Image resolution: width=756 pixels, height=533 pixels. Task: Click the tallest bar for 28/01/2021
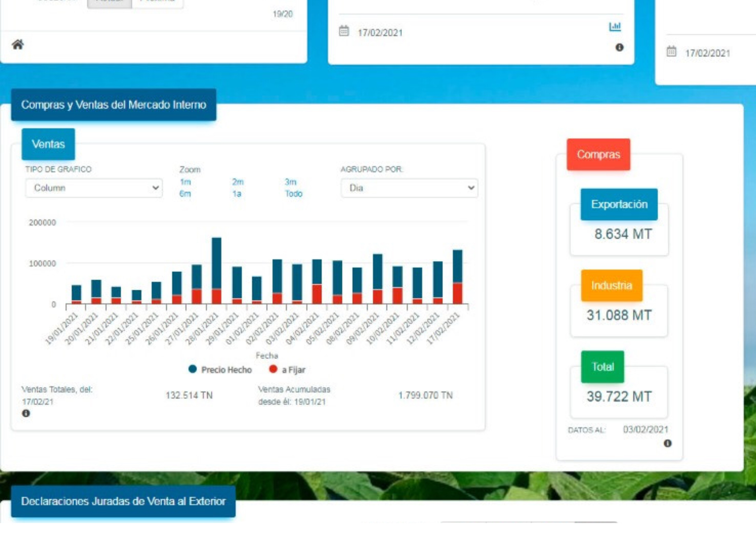click(x=217, y=271)
